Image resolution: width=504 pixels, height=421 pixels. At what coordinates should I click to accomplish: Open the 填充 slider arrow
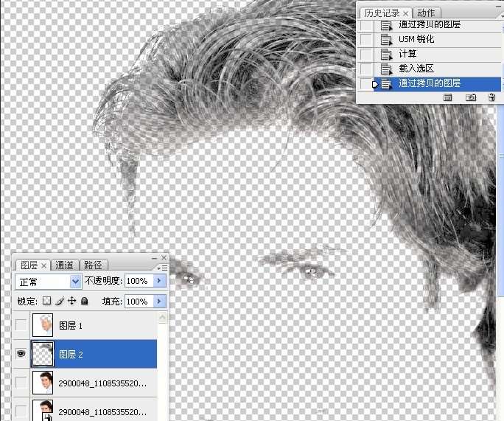point(159,302)
